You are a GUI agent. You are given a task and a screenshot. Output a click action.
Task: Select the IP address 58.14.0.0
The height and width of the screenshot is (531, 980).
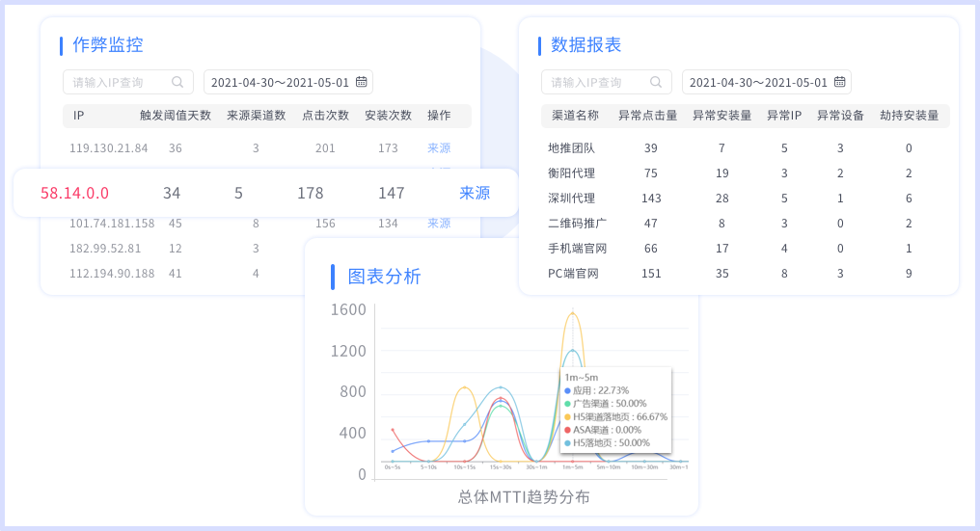tap(74, 193)
